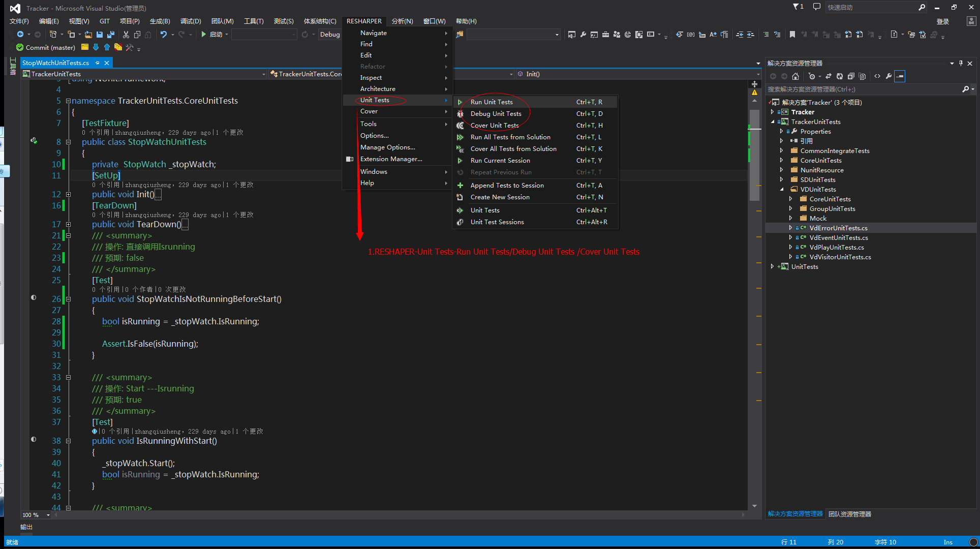Choose Run All Tests from Solution
This screenshot has width=980, height=549.
point(535,137)
